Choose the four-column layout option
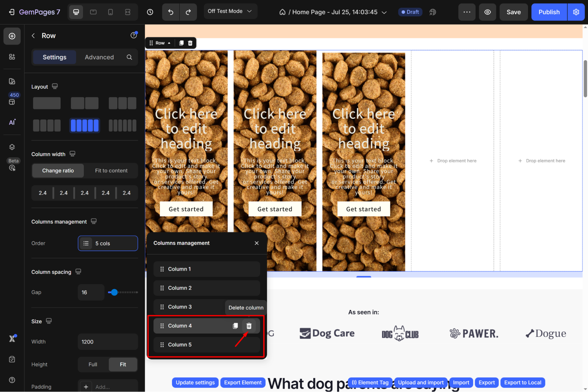588x392 pixels. (47, 126)
